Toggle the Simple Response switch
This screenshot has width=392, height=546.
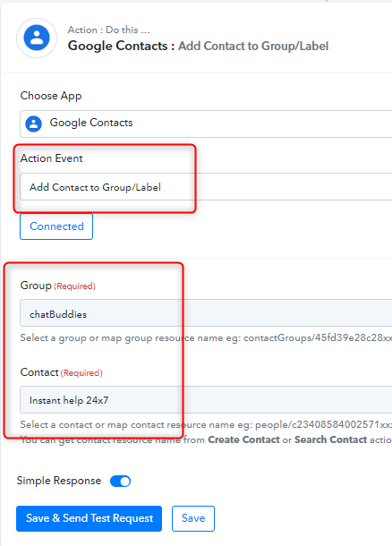pyautogui.click(x=121, y=482)
